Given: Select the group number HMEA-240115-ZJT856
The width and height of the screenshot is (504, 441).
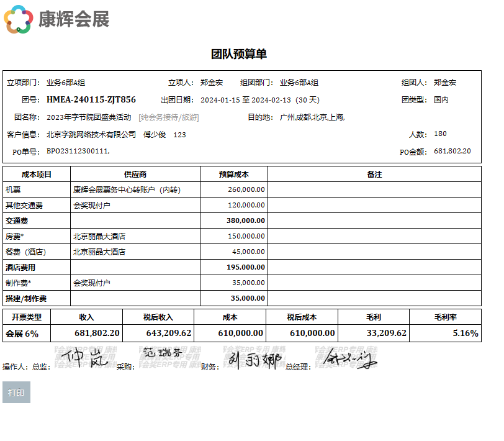Looking at the screenshot, I should [x=91, y=99].
